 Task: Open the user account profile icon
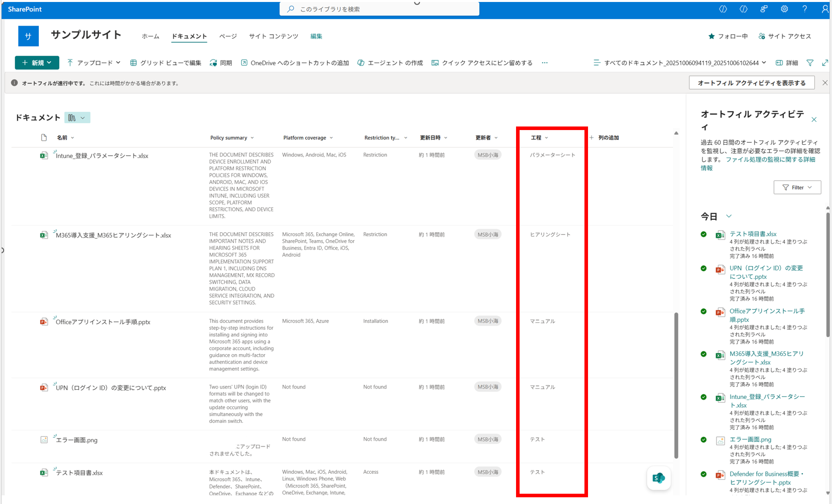click(824, 9)
